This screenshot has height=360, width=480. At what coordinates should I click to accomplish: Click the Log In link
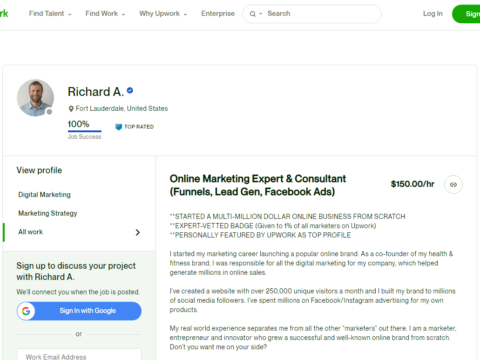(433, 14)
